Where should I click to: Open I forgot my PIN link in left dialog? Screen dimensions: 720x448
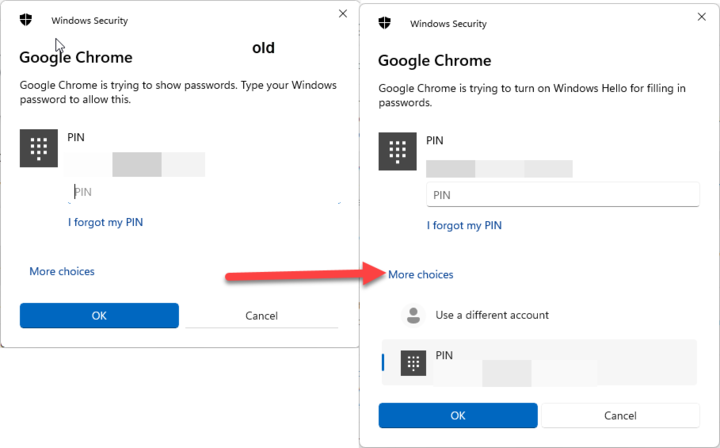pyautogui.click(x=106, y=222)
